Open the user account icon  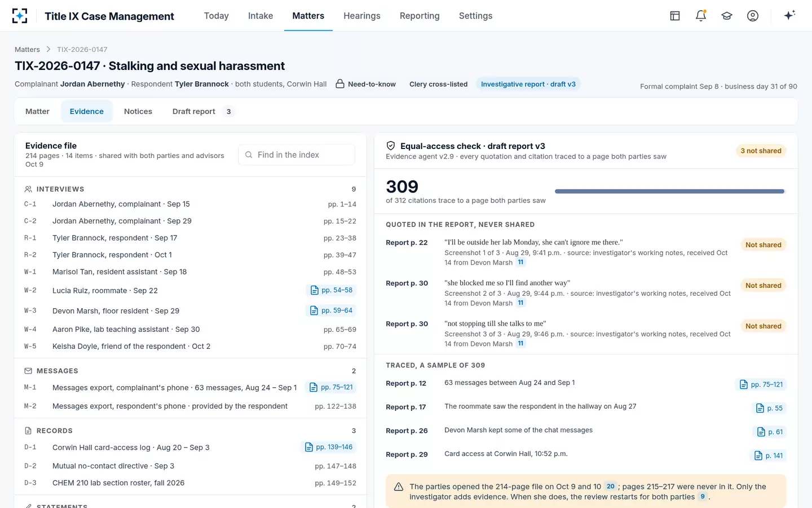pyautogui.click(x=753, y=16)
